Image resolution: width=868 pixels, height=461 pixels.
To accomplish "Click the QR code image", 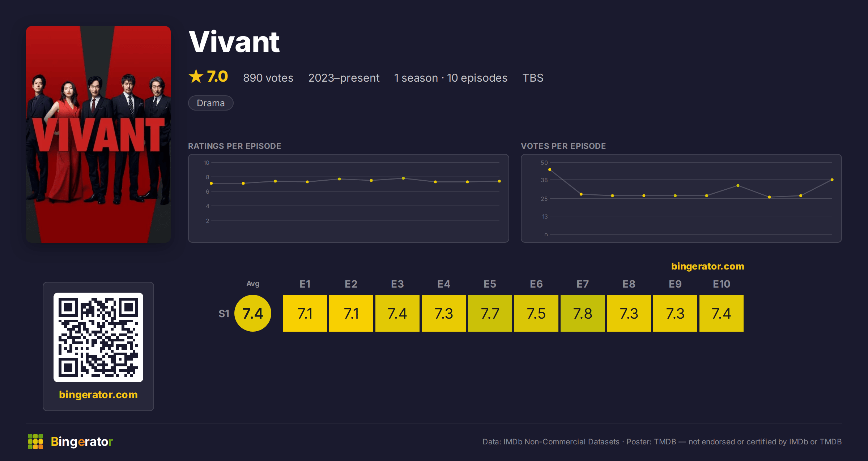I will [98, 337].
